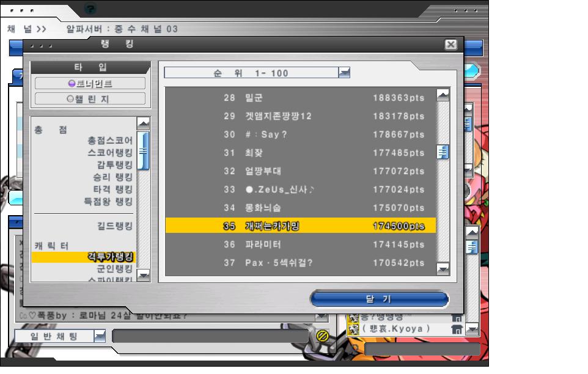This screenshot has width=588, height=374.
Task: Select the 챌린지 radio option
Action: tap(90, 99)
